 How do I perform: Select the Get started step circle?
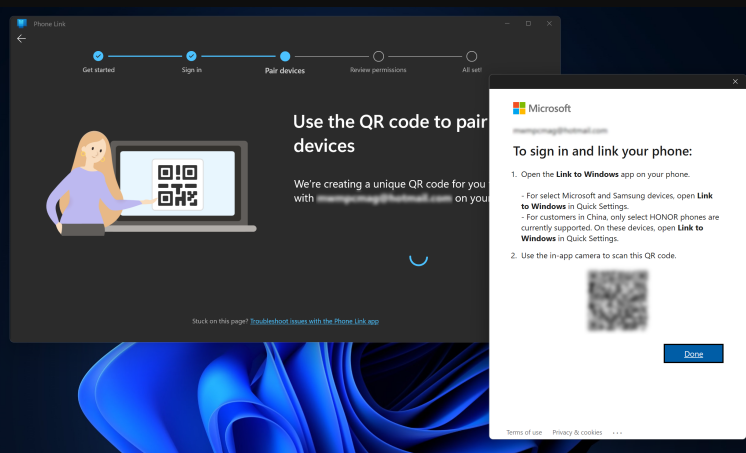tap(98, 56)
